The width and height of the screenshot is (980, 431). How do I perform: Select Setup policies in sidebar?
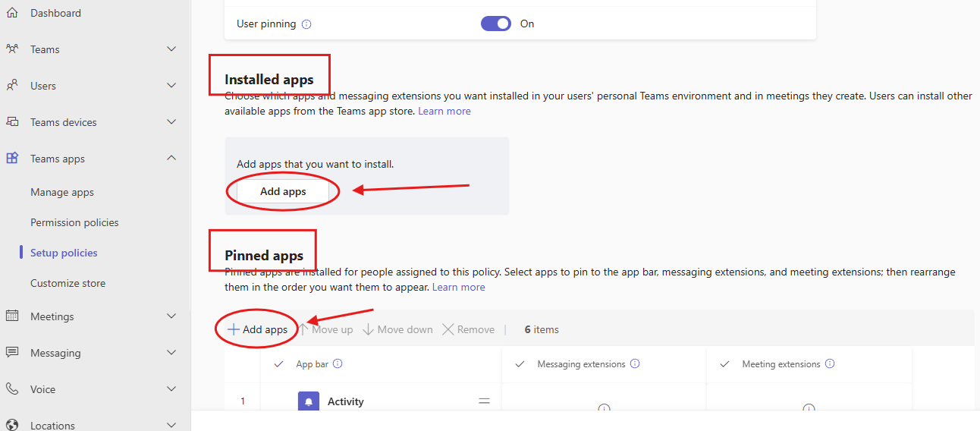(x=64, y=253)
